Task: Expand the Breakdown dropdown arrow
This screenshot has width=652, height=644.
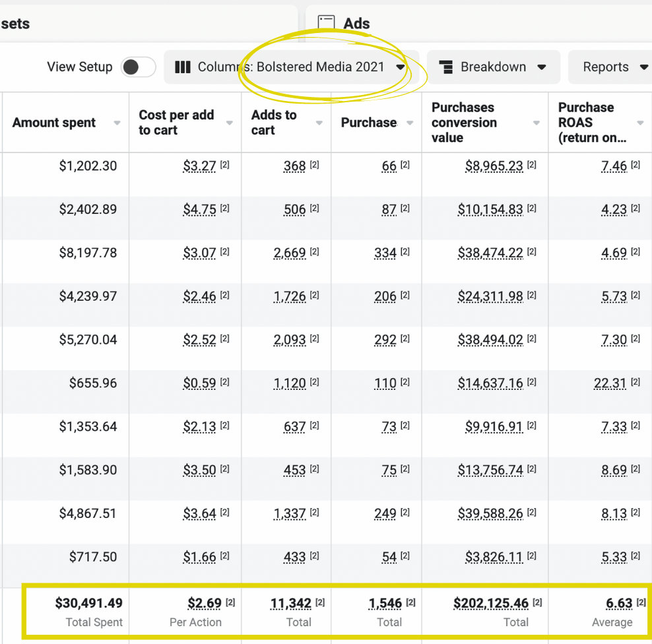Action: pos(541,67)
